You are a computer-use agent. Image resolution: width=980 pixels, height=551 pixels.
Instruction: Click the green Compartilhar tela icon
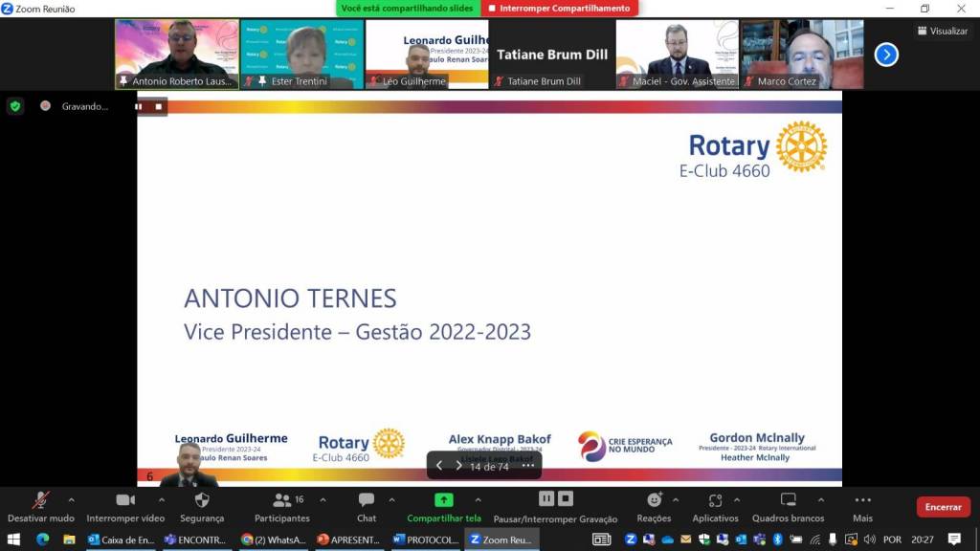pos(444,500)
